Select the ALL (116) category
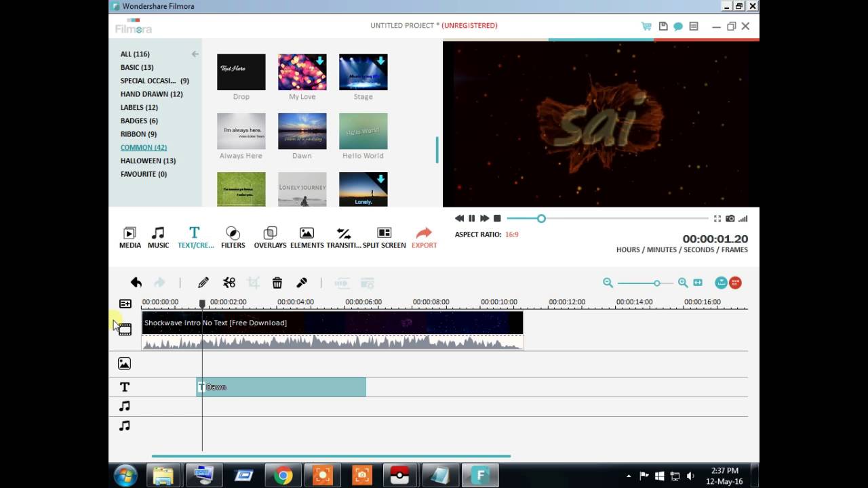 tap(135, 54)
